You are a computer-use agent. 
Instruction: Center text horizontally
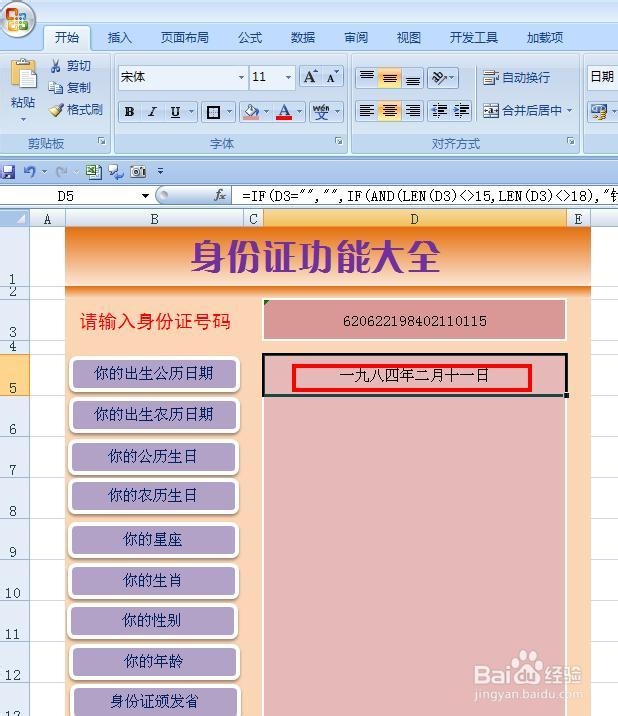(389, 111)
